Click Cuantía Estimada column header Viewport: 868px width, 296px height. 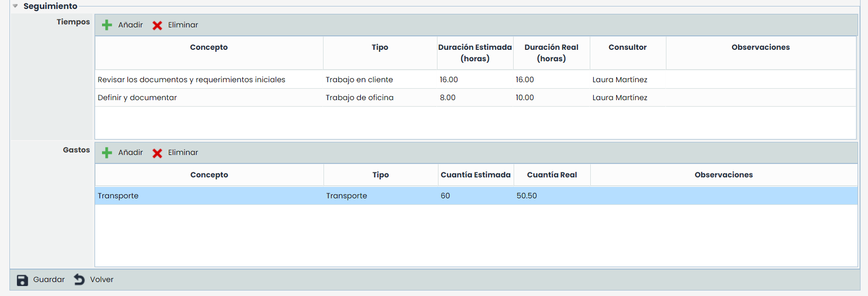point(475,175)
